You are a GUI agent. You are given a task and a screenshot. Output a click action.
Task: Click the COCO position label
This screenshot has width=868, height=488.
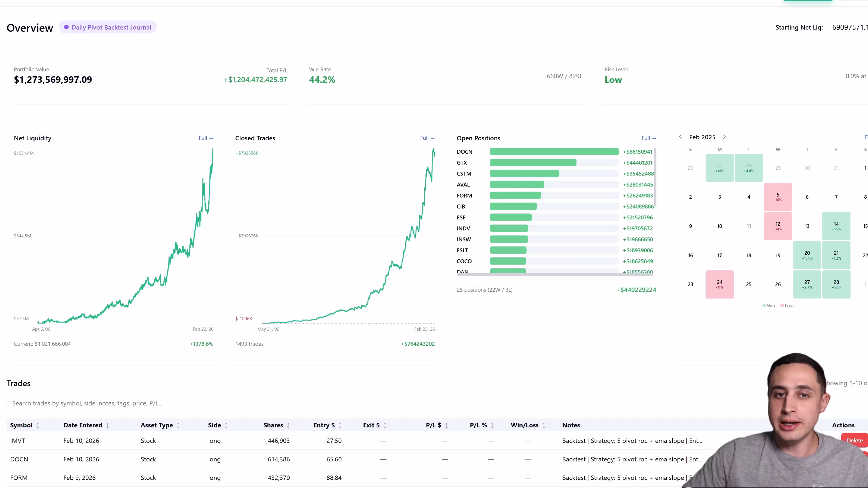click(464, 261)
